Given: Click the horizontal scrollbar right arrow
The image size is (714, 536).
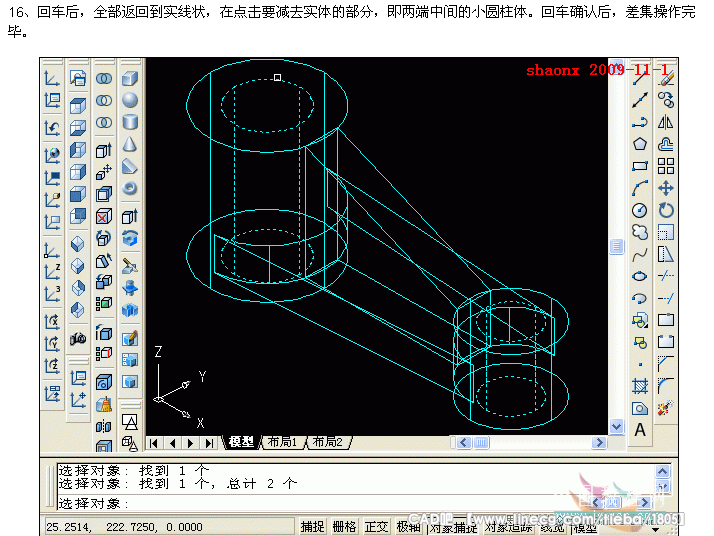Looking at the screenshot, I should pyautogui.click(x=599, y=442).
